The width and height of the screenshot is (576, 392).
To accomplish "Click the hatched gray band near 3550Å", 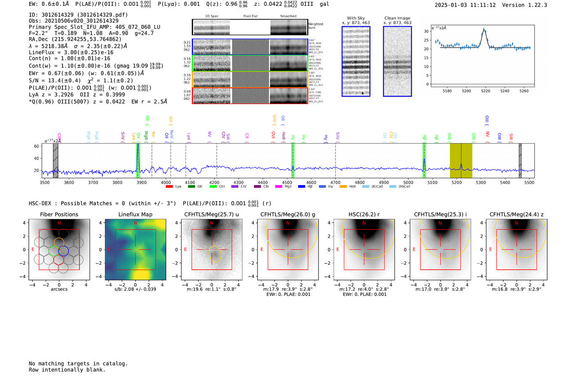I will click(x=56, y=160).
